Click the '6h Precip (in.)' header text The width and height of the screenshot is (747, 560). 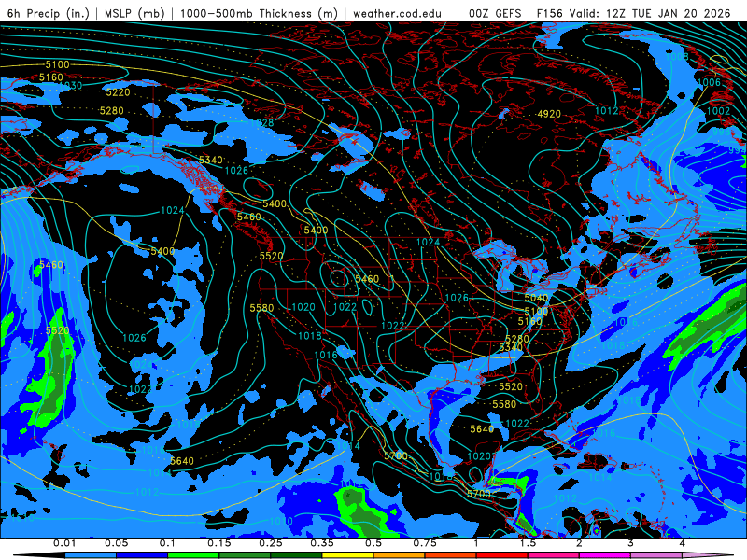[49, 13]
